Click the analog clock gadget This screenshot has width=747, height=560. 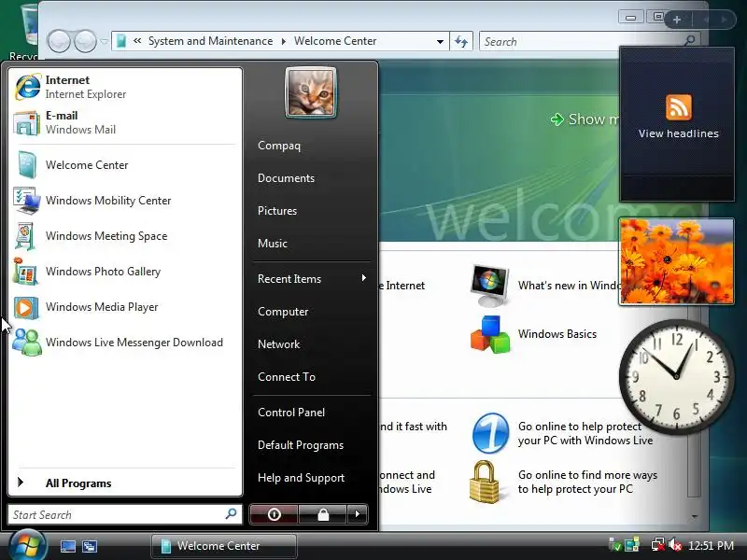point(676,376)
